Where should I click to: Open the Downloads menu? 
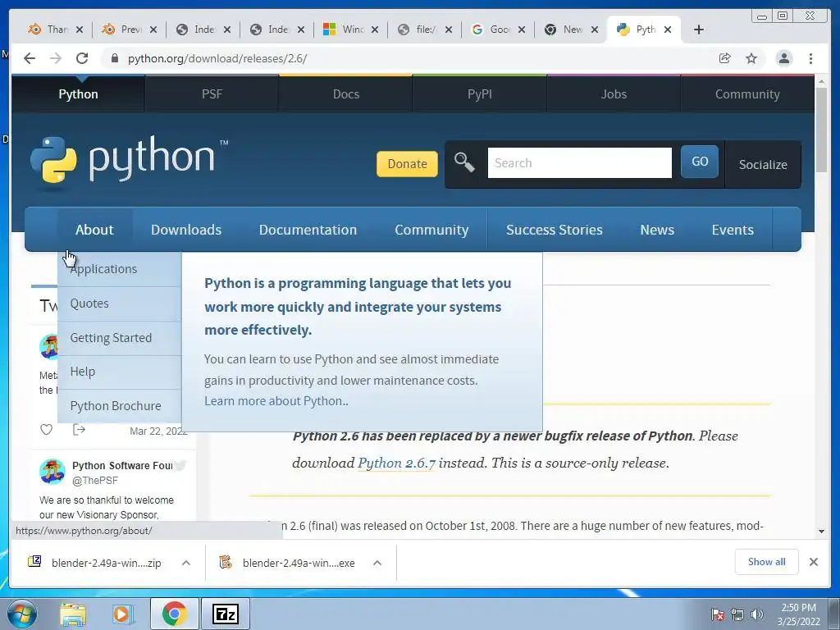click(x=186, y=230)
